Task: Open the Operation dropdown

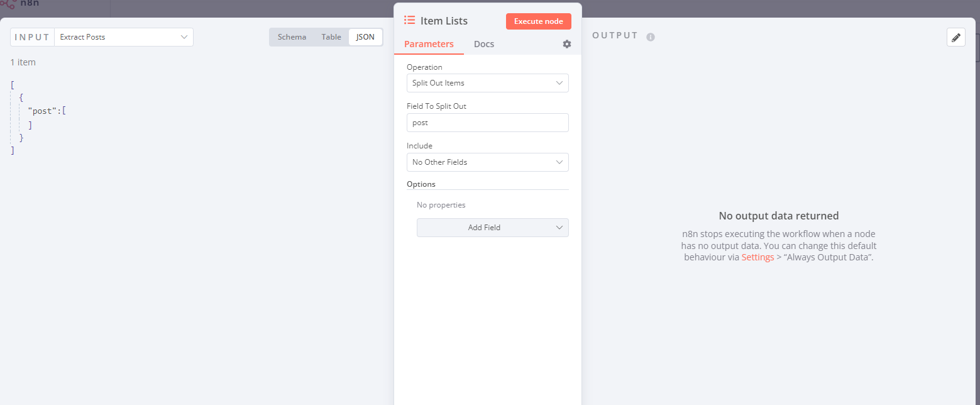Action: pos(487,83)
